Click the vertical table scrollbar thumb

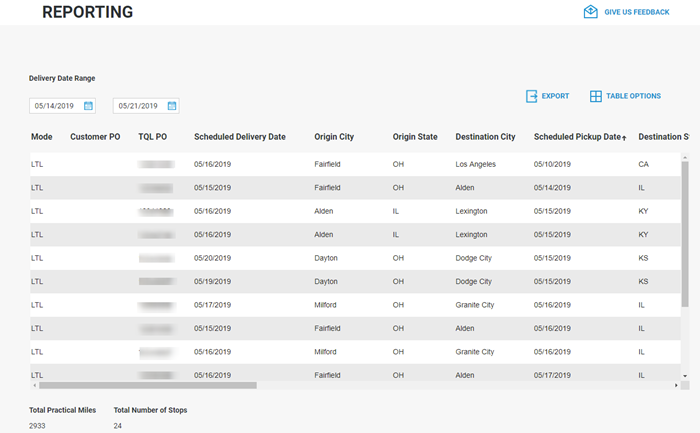[x=685, y=232]
